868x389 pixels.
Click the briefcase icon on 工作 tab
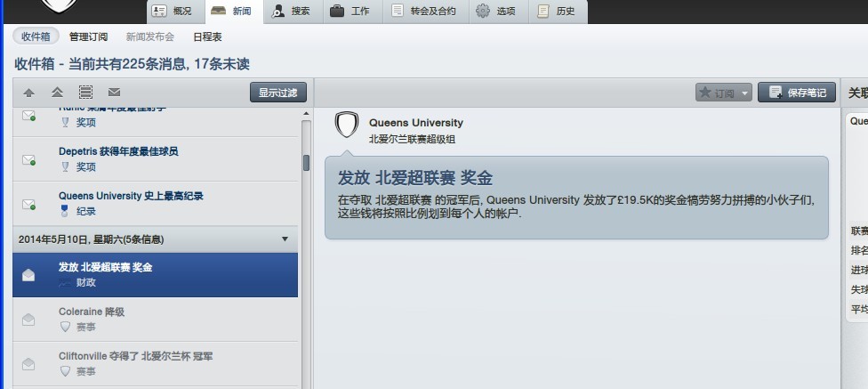click(336, 11)
